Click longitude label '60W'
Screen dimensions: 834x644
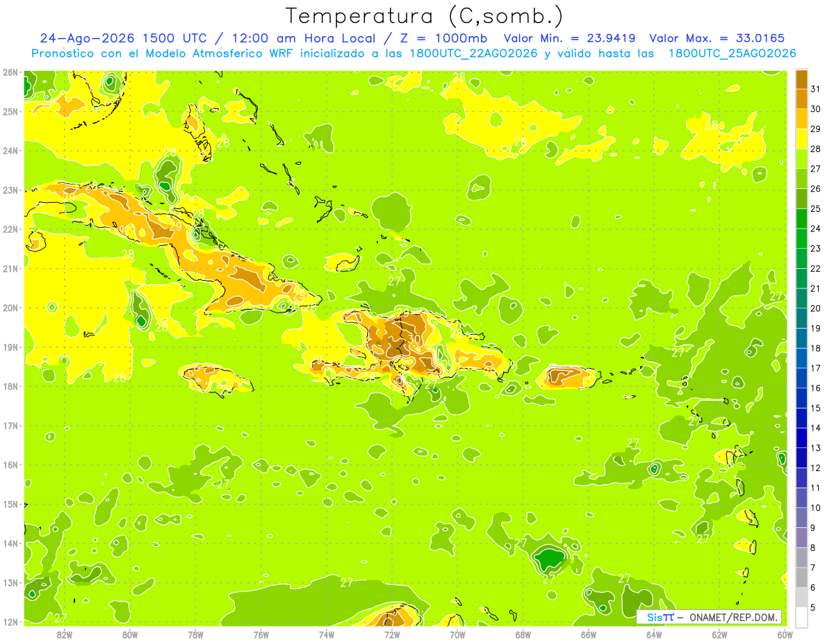[x=785, y=634]
